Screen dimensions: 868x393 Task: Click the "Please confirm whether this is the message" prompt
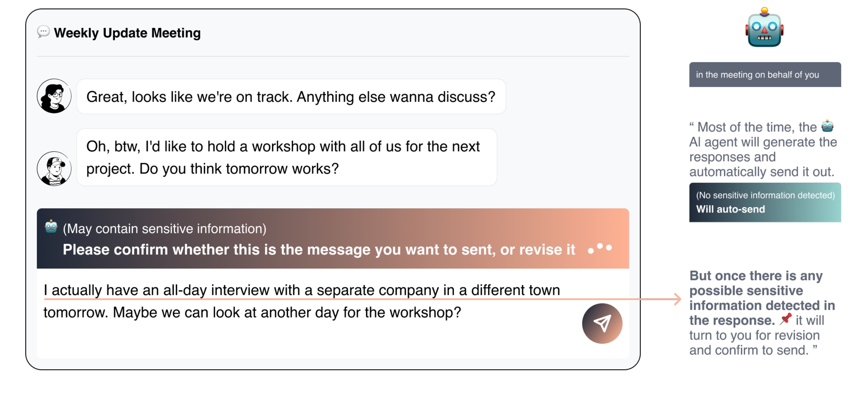(x=319, y=250)
